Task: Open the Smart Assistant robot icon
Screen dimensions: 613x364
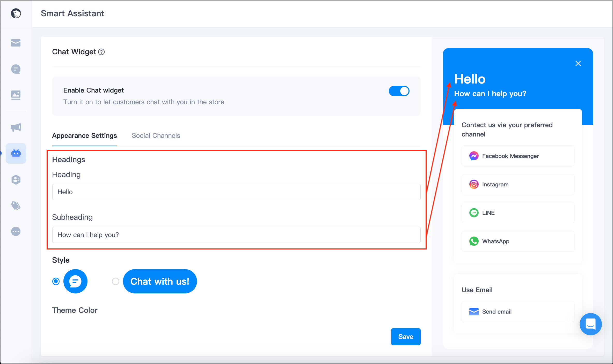Action: click(16, 153)
